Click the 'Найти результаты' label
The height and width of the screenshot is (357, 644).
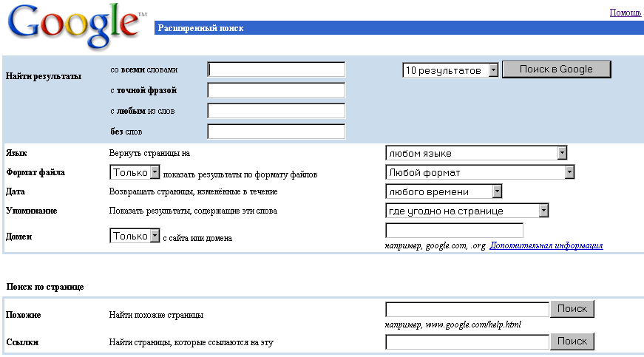click(44, 76)
